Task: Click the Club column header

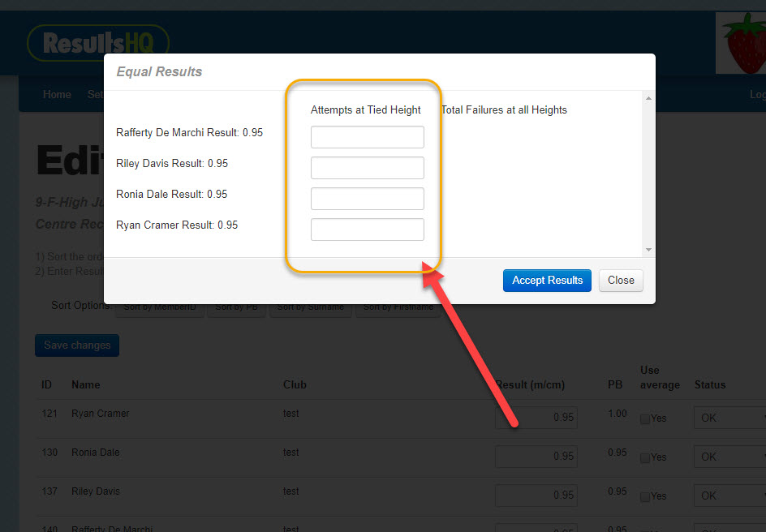Action: coord(295,385)
